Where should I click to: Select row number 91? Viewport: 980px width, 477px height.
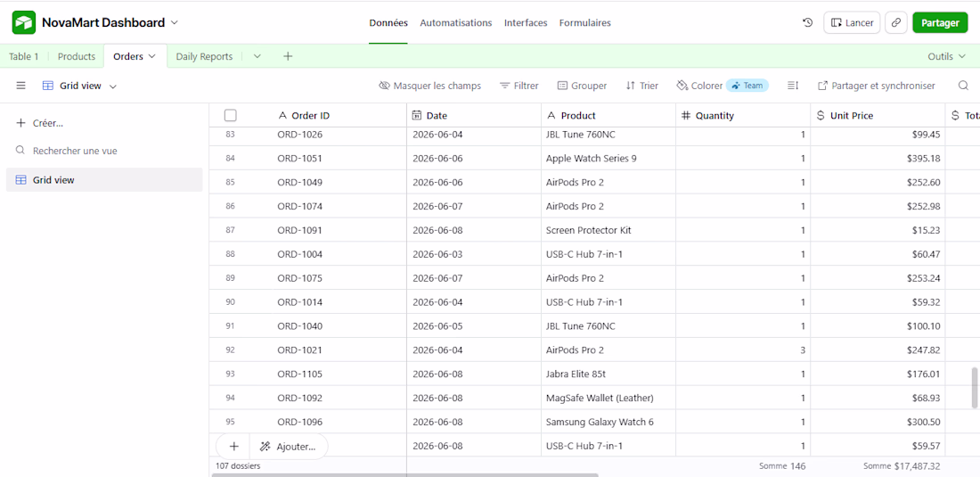230,326
